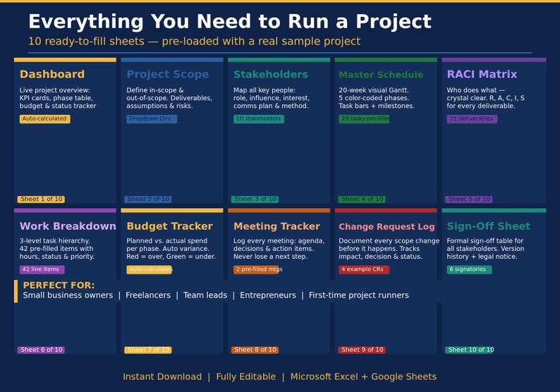
Task: Click the Work Breakdown heading
Action: click(68, 226)
